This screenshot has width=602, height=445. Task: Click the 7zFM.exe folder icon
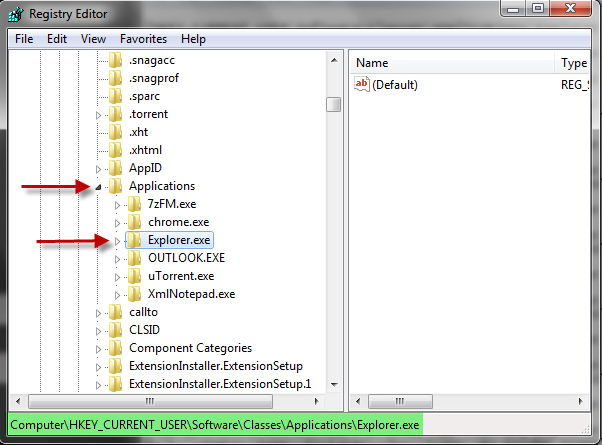(x=135, y=204)
